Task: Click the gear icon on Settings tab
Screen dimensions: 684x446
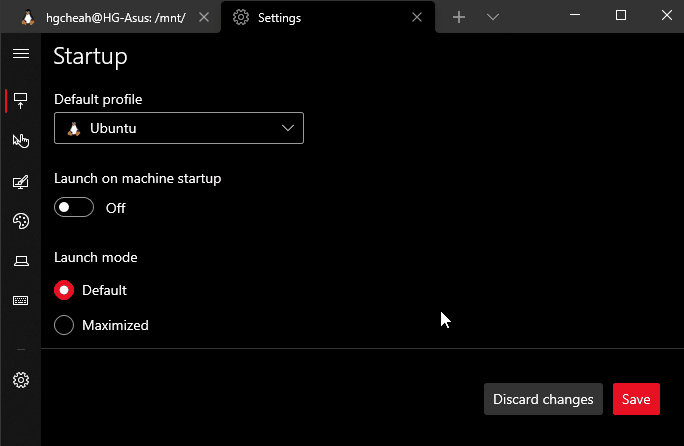Action: click(241, 17)
